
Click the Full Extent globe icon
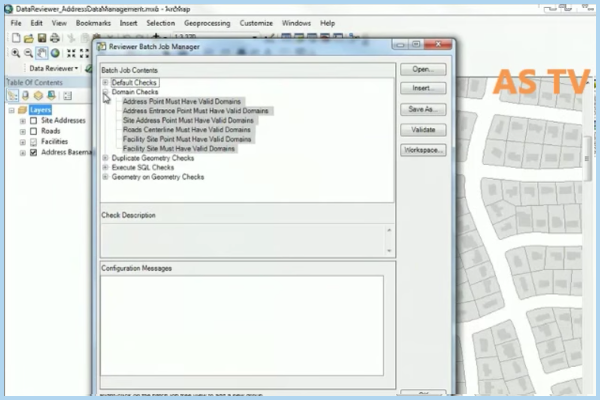point(55,53)
